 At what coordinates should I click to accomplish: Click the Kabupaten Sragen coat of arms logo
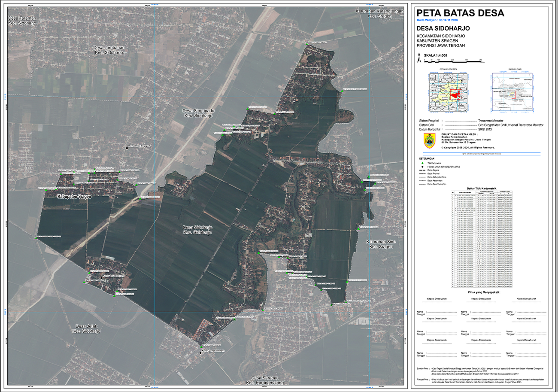tap(429, 140)
